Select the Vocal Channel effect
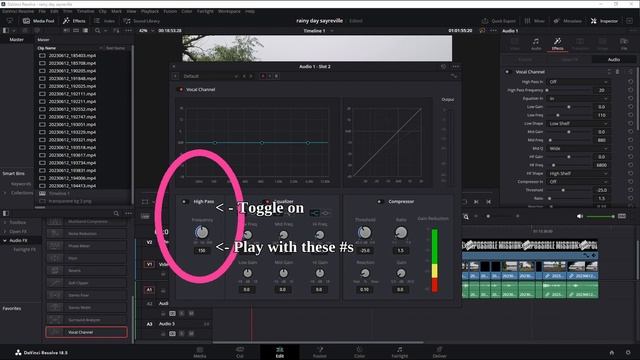 click(87, 332)
